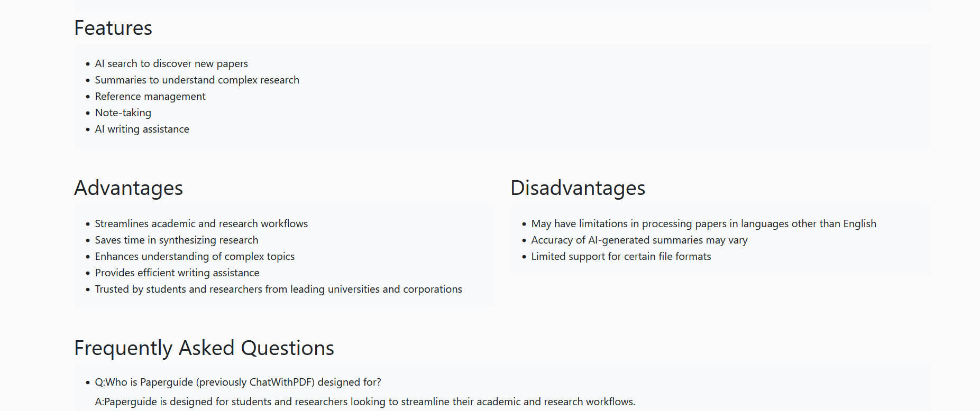Image resolution: width=980 pixels, height=411 pixels.
Task: Select 'Streamlines academic and research workflows' item
Action: (201, 223)
